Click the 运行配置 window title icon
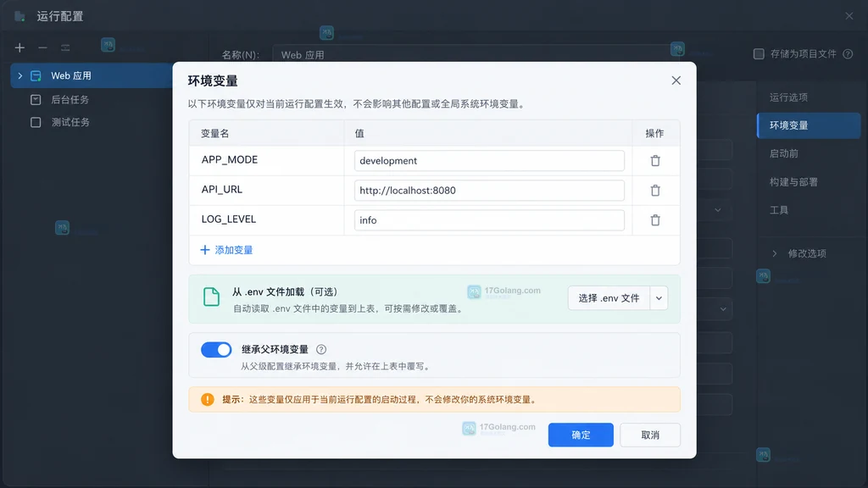This screenshot has width=868, height=488. point(20,17)
